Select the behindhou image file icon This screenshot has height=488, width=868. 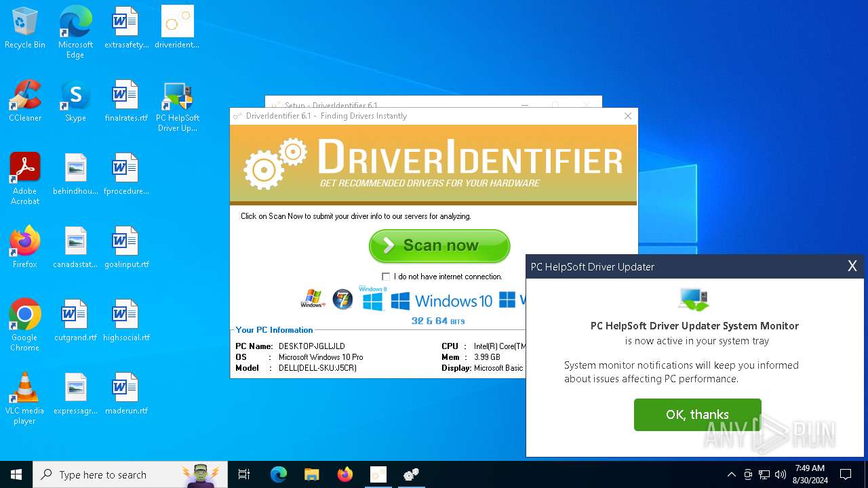click(x=75, y=175)
